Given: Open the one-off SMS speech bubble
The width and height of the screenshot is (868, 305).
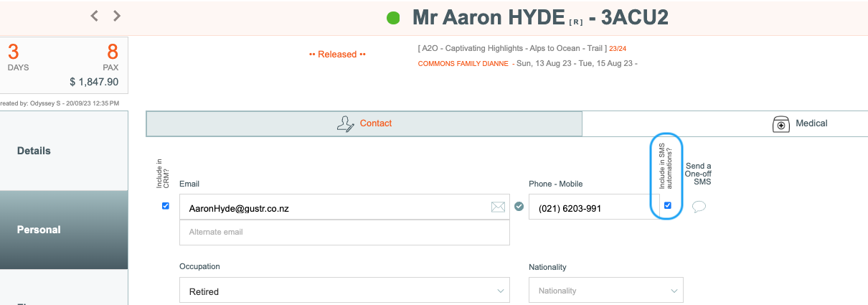Looking at the screenshot, I should [x=699, y=207].
